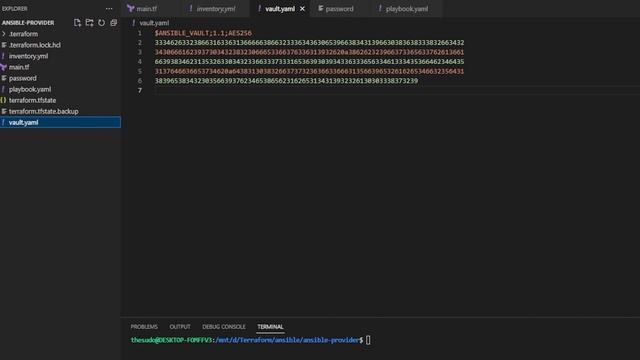Close the vault.yaml tab
Screen dimensions: 640x360
pos(302,9)
